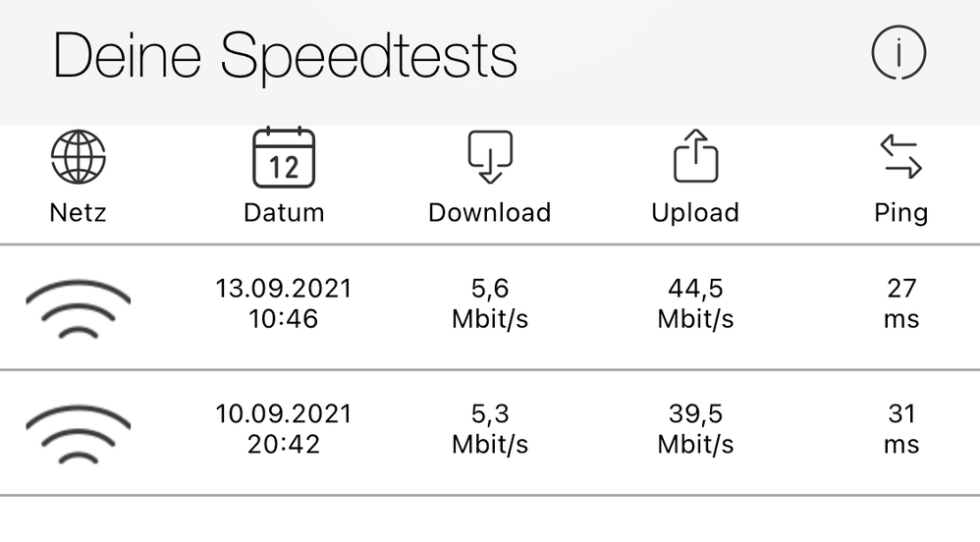Image resolution: width=980 pixels, height=542 pixels.
Task: Tap the 31 ms ping result
Action: click(900, 429)
